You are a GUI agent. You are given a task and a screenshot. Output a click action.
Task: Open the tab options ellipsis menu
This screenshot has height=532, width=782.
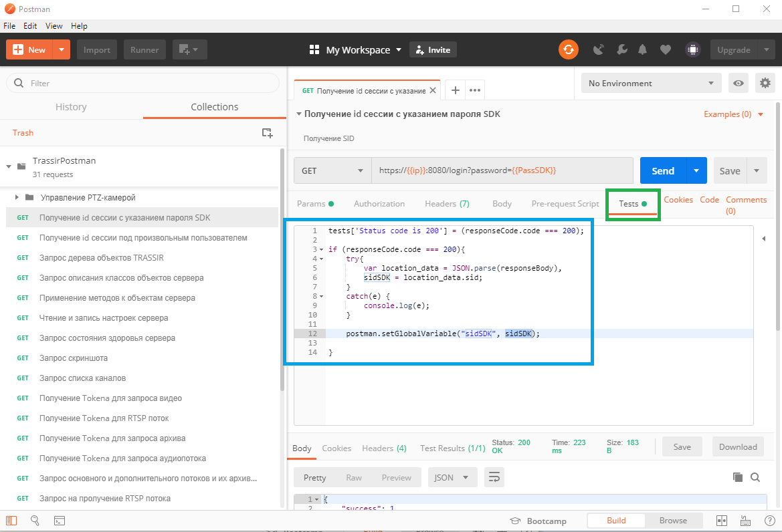(x=475, y=90)
